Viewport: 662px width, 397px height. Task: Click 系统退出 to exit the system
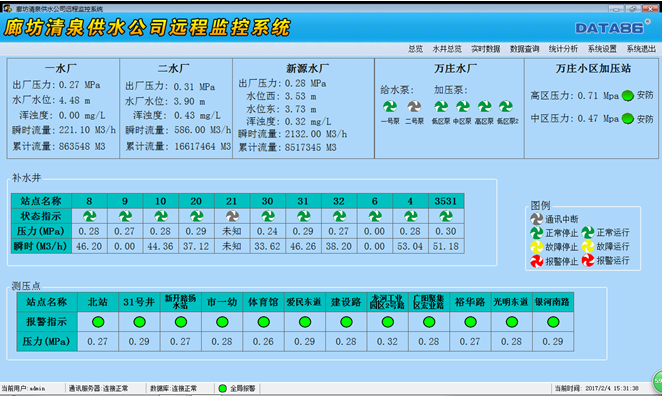click(x=641, y=49)
